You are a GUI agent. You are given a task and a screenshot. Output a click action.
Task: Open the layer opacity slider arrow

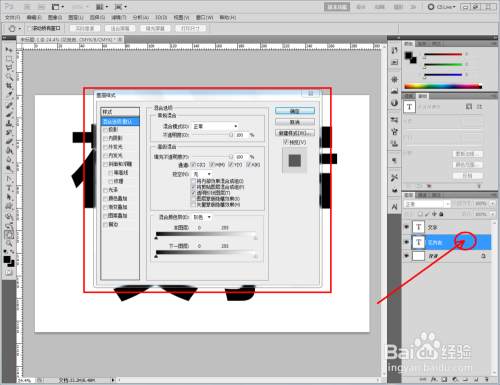(493, 203)
